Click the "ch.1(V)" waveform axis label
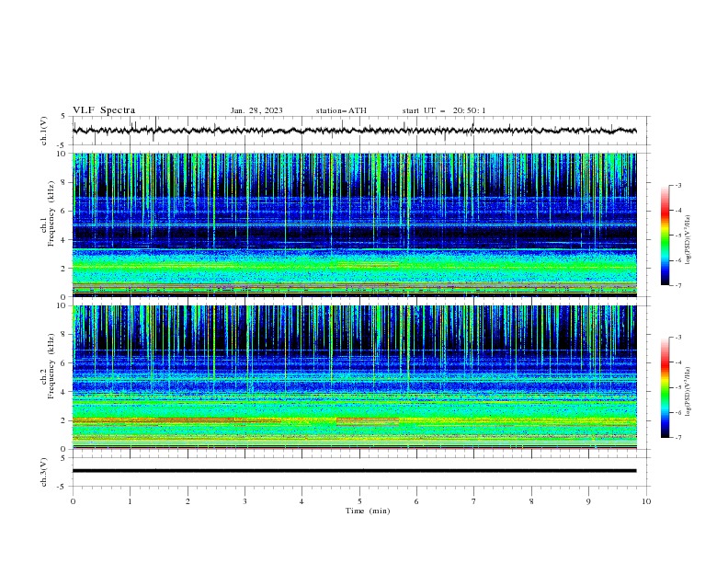The height and width of the screenshot is (563, 728). [44, 131]
